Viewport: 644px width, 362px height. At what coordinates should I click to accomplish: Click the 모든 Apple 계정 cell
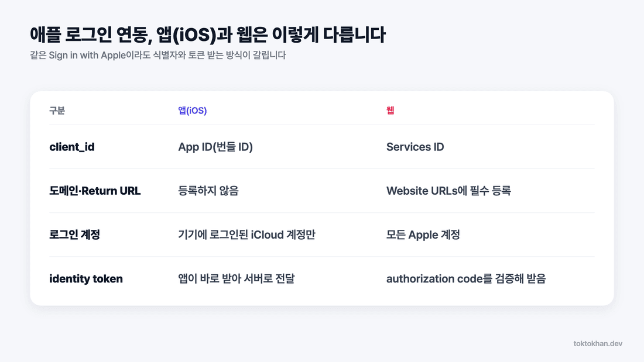pos(423,235)
